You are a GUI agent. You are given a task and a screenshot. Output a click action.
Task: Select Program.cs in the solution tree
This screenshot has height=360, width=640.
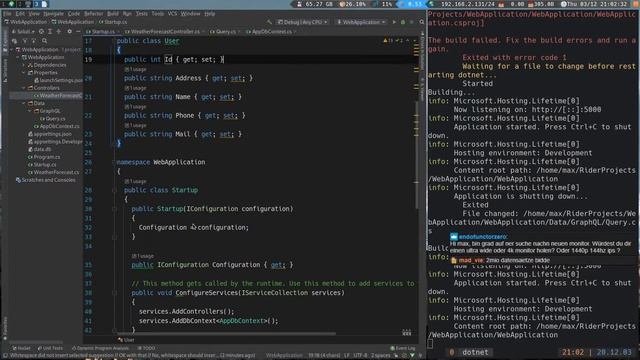point(44,157)
